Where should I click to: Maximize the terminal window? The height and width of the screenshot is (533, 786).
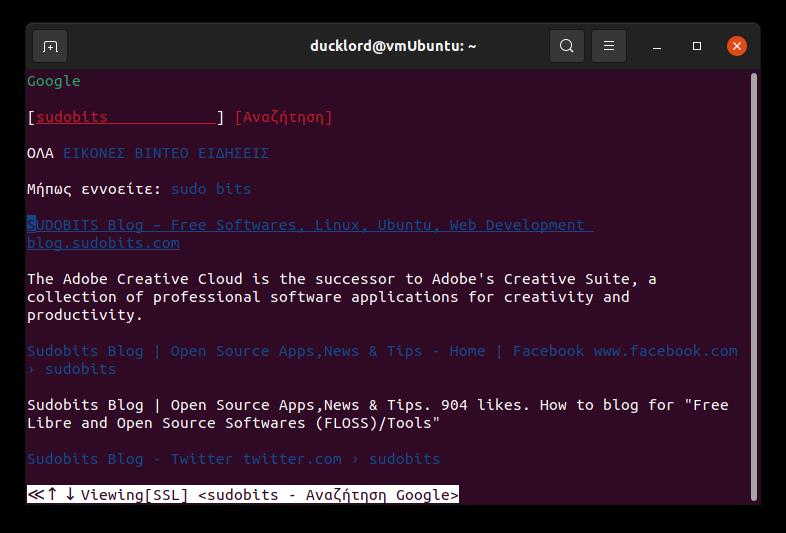point(697,46)
